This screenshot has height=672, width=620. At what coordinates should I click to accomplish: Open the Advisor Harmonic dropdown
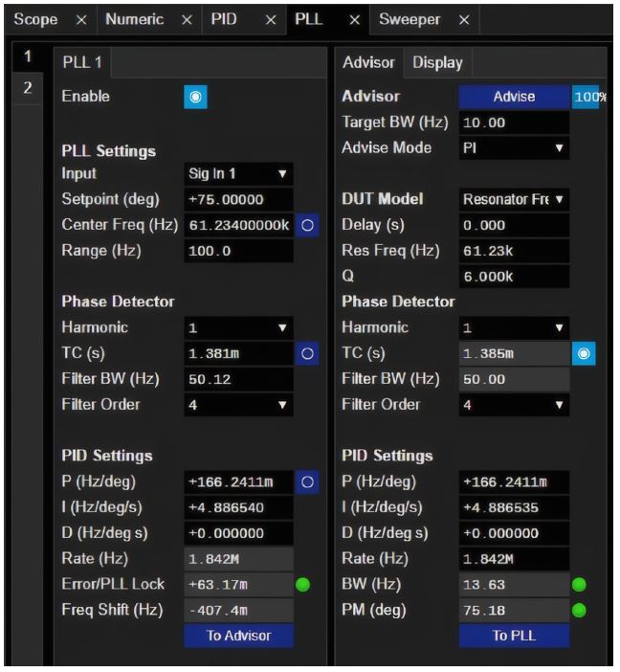[x=514, y=327]
